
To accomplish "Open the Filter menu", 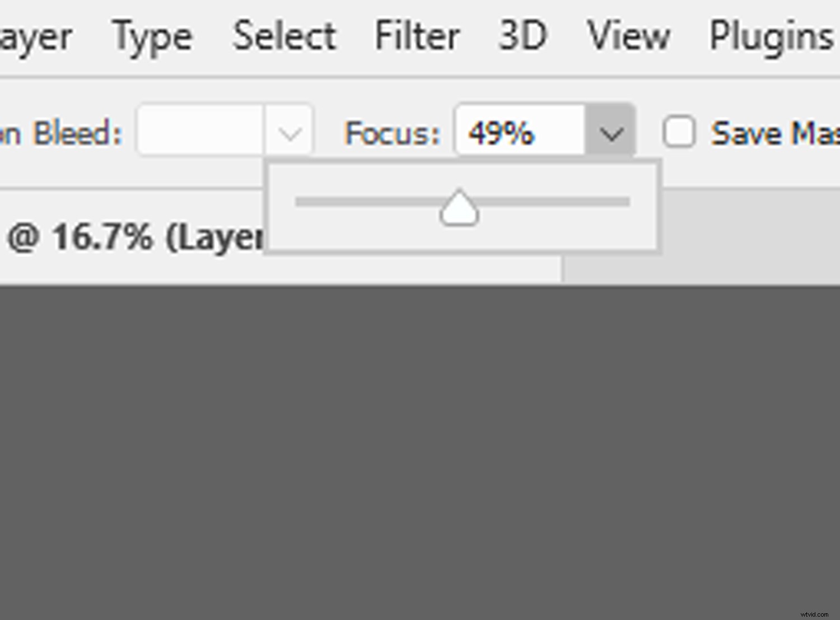I will [x=417, y=35].
